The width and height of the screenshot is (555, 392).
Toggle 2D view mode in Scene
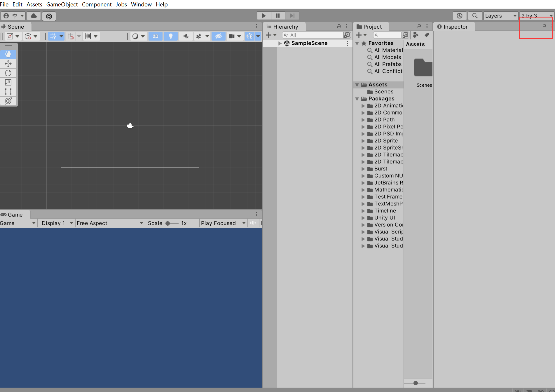tap(156, 36)
